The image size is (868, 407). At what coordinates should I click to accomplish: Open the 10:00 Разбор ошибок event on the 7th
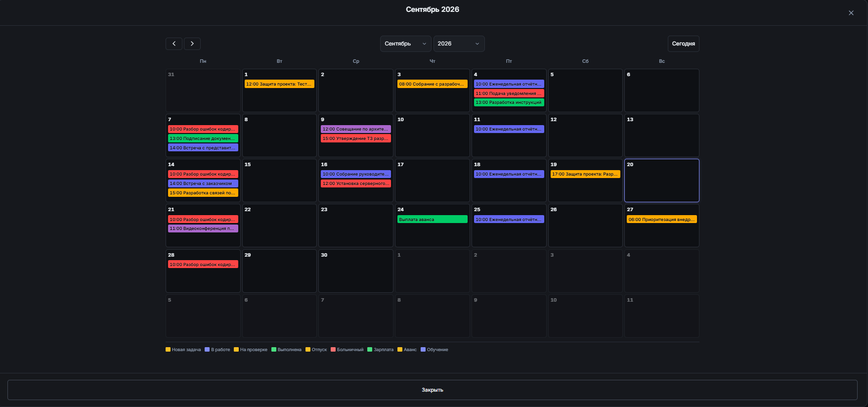click(203, 129)
